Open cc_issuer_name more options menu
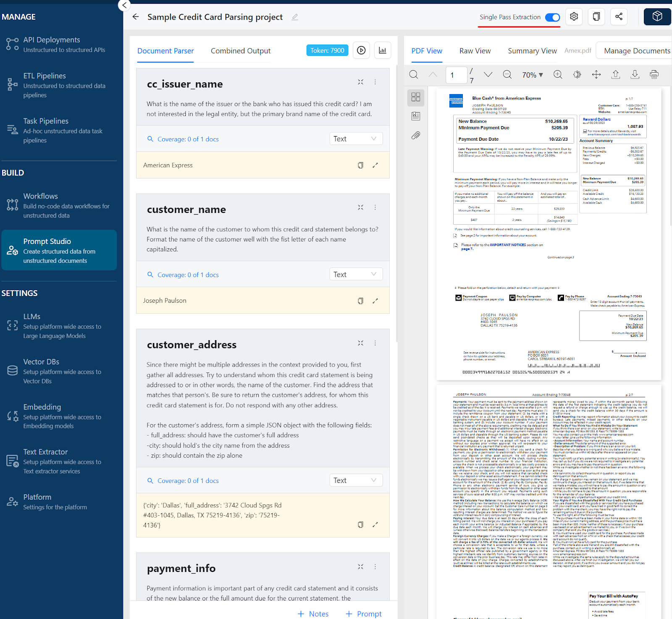672x619 pixels. pos(375,82)
